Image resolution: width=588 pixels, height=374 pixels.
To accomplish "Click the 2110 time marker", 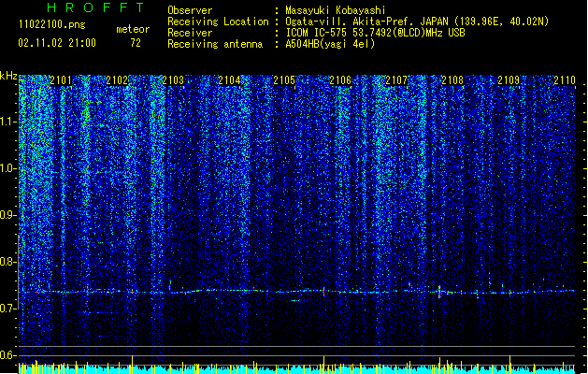I will 565,80.
